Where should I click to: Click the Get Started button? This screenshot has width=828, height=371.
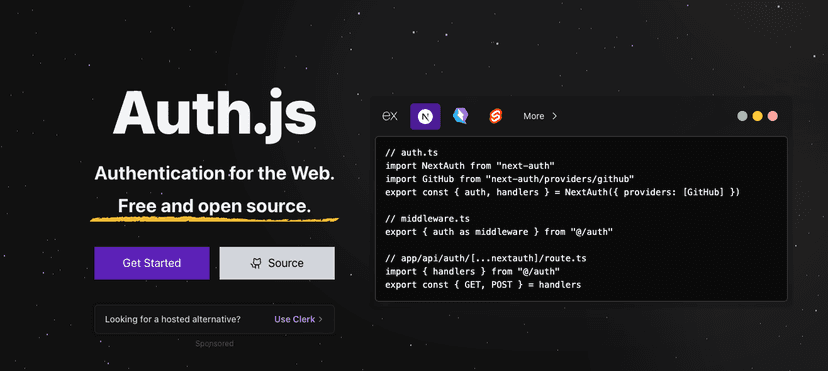(152, 263)
